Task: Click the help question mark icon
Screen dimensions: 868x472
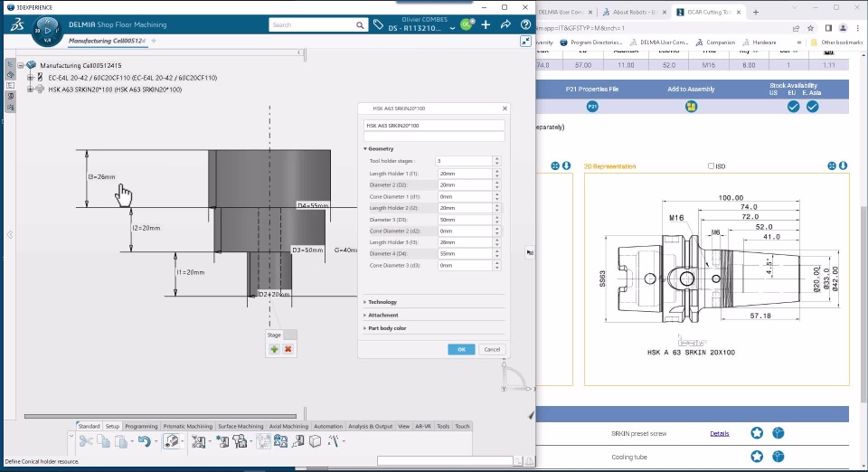Action: (525, 24)
